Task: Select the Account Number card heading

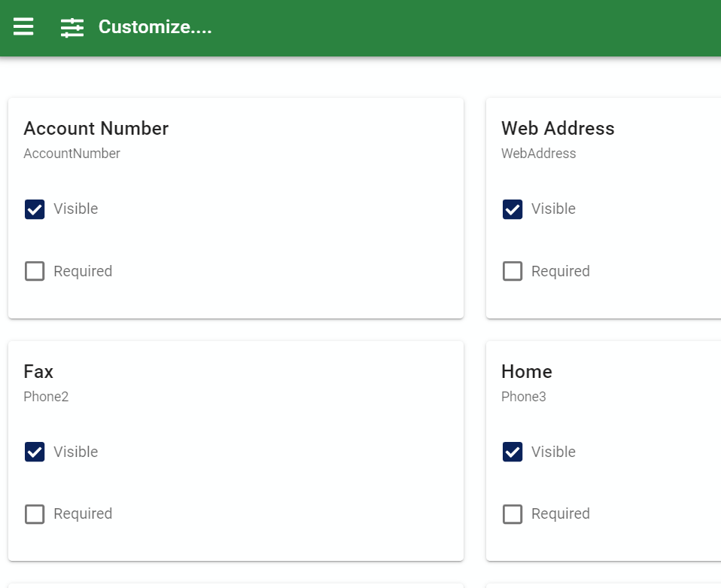Action: point(96,129)
